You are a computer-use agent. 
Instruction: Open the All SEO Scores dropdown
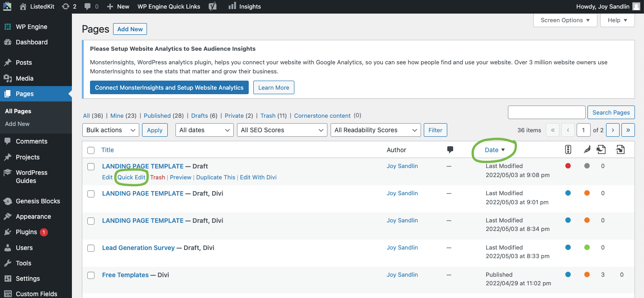tap(282, 130)
